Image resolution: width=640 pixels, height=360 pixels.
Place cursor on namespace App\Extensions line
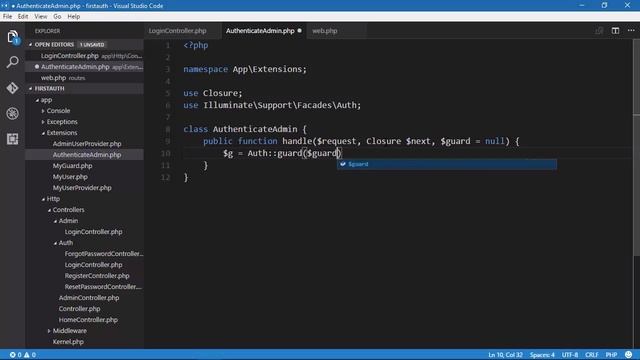[x=245, y=69]
